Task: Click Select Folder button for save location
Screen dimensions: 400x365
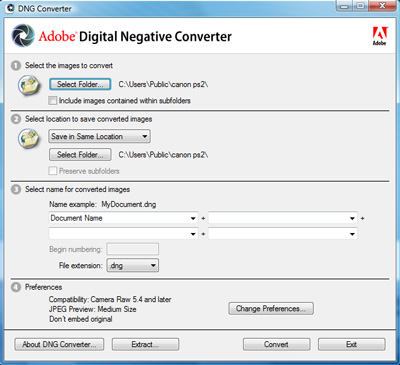Action: 80,155
